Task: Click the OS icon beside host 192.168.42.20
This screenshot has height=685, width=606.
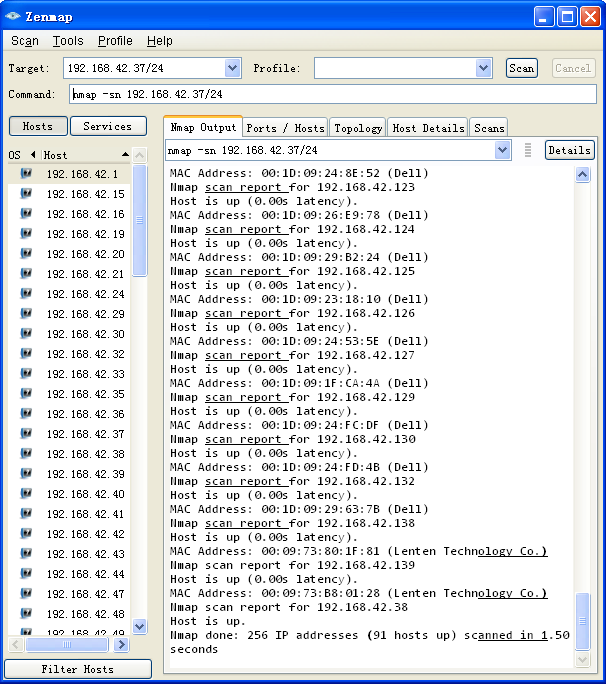Action: point(26,253)
